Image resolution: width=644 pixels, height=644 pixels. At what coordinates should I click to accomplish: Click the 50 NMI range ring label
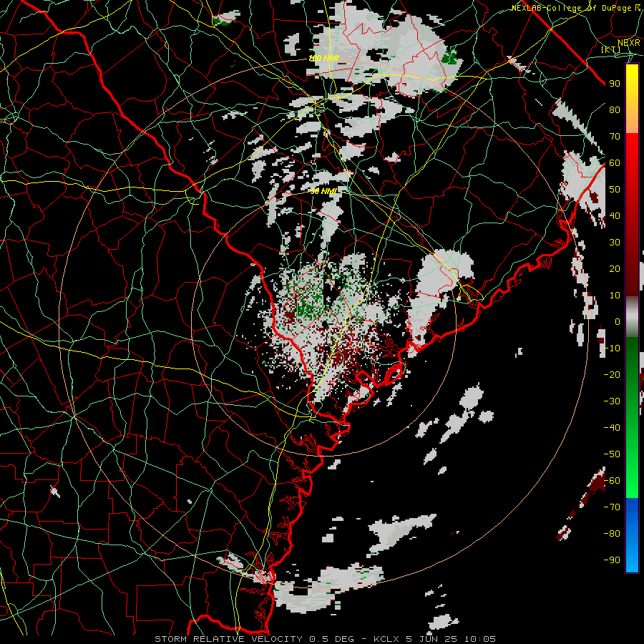[323, 191]
